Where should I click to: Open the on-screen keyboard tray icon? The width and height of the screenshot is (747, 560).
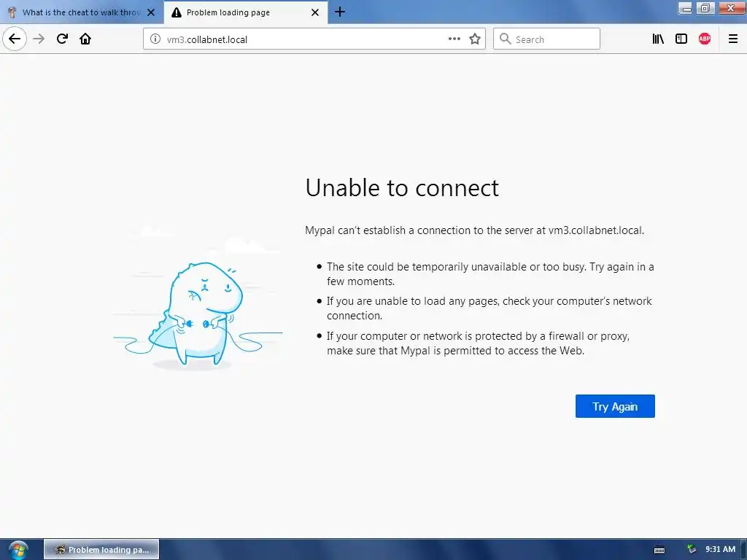click(659, 550)
